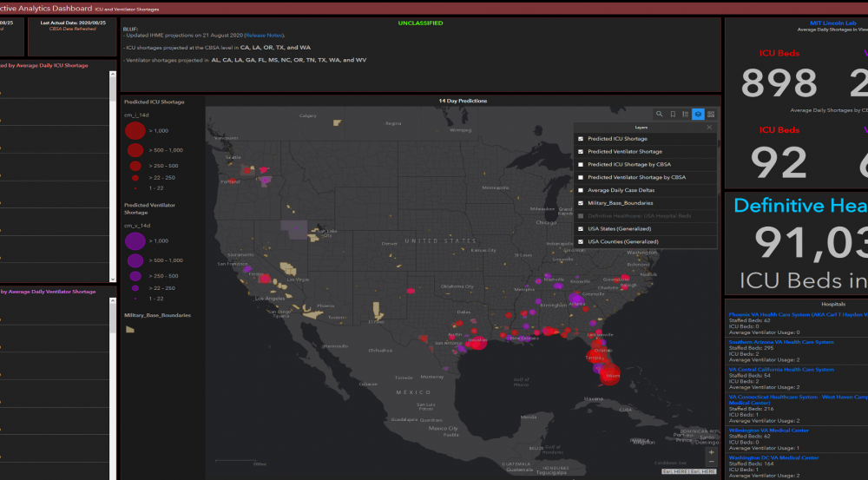Click the 'Predicted ICU Shortage' legend heading
868x480 pixels.
155,102
